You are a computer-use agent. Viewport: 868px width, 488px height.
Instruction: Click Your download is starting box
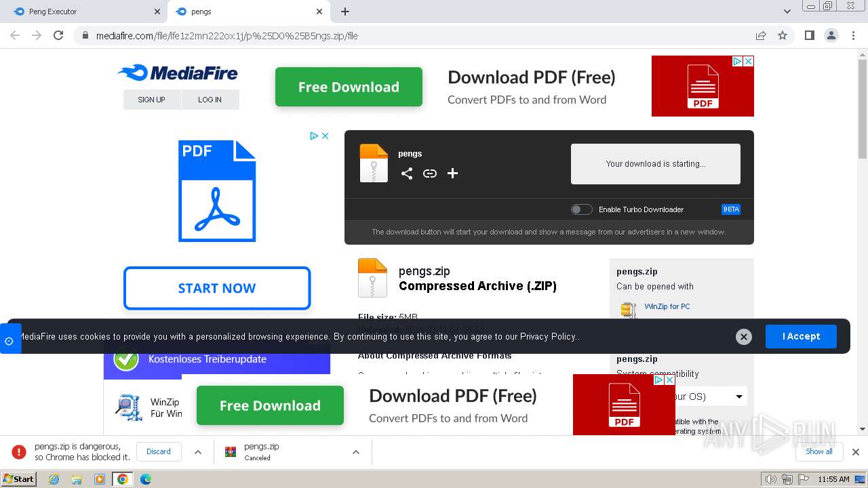[656, 164]
